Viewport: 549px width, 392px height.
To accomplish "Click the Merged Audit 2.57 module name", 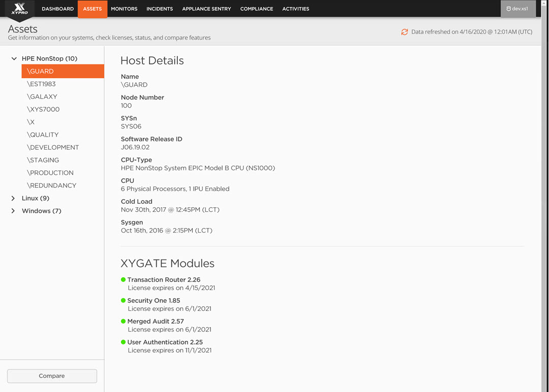I will [156, 321].
